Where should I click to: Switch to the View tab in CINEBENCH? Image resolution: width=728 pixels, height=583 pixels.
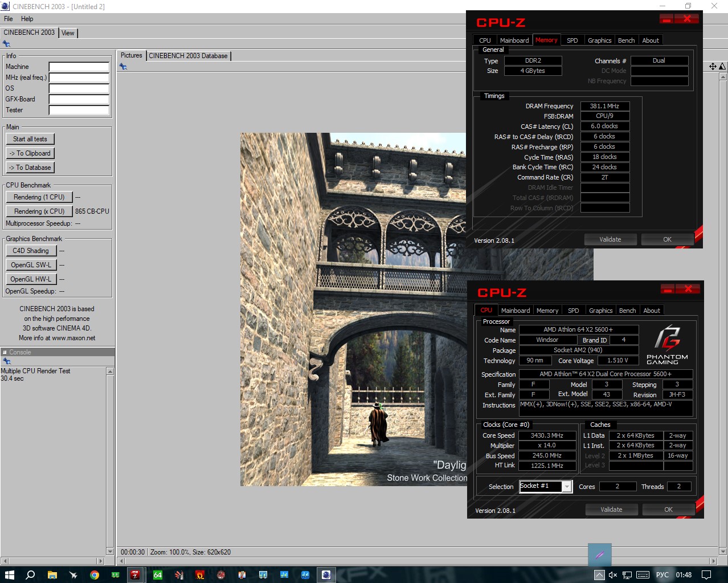point(68,33)
